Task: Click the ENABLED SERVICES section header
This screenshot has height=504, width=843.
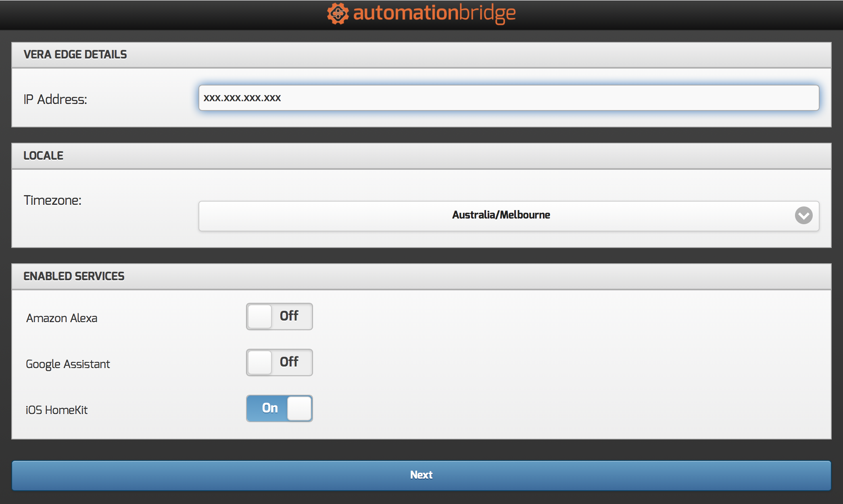Action: (x=74, y=276)
